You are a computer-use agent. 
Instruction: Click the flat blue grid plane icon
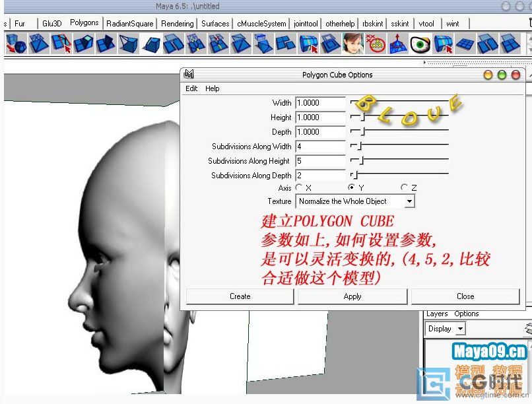click(465, 44)
